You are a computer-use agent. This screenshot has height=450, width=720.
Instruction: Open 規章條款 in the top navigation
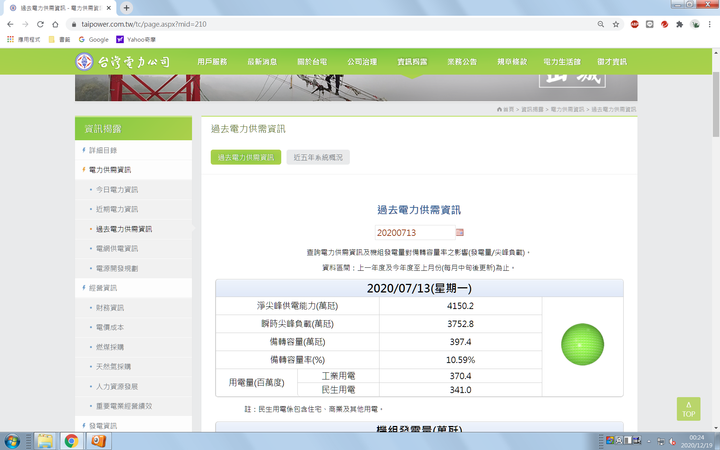pos(512,62)
